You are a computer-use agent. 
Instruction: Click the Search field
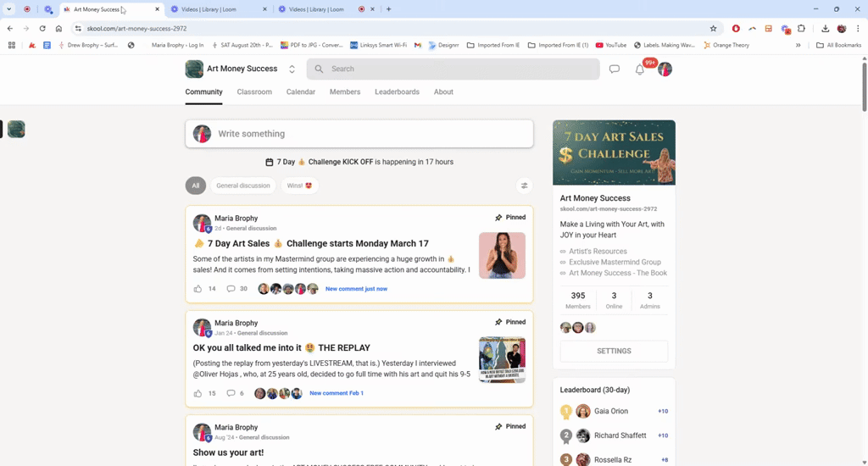click(x=453, y=69)
